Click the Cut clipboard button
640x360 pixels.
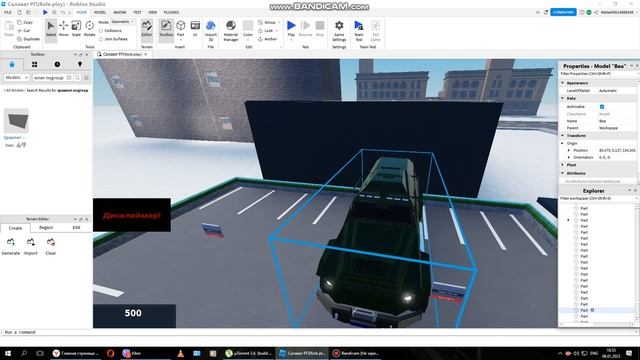tap(24, 31)
